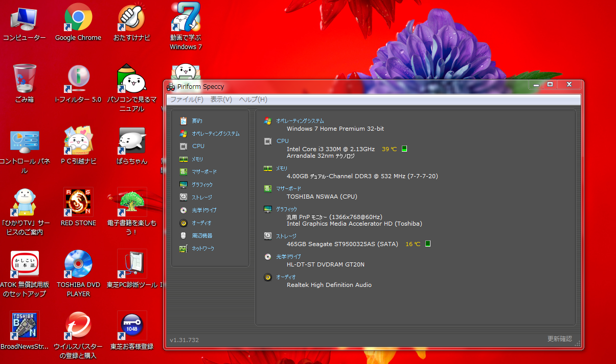Open オーディオ heading link in summary panel
This screenshot has width=616, height=364.
point(286,277)
